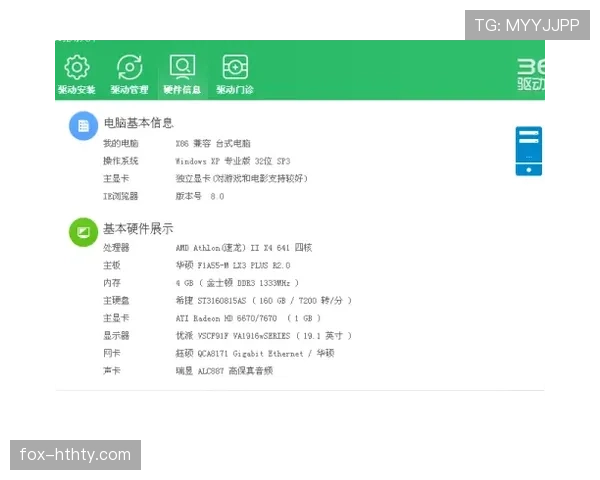Select the 操作系统 label
The image size is (600, 480).
121,161
